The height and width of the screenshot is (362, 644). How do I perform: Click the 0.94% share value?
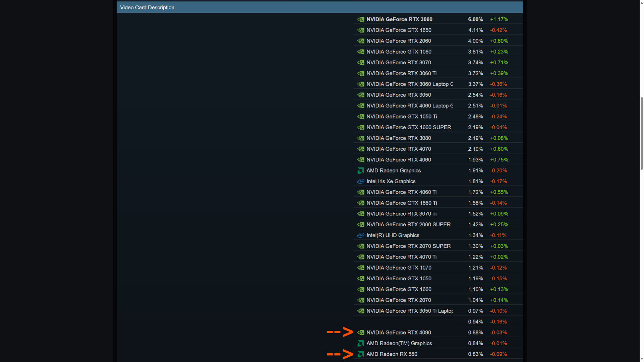tap(475, 322)
